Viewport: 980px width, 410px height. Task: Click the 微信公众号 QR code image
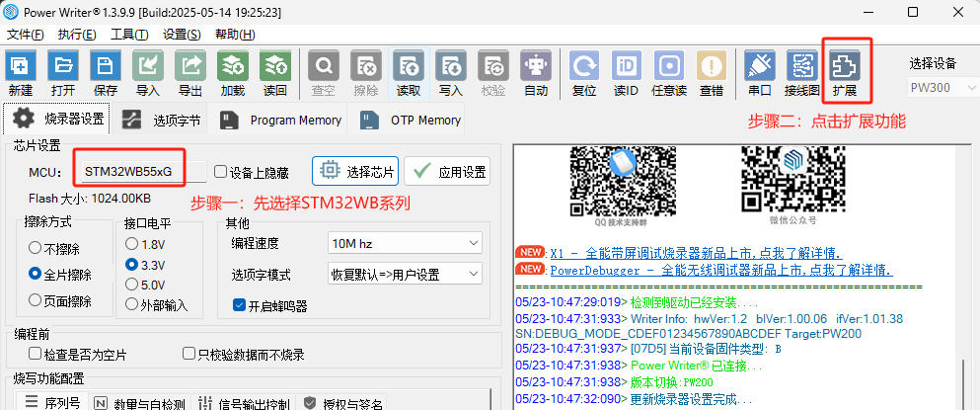(792, 180)
